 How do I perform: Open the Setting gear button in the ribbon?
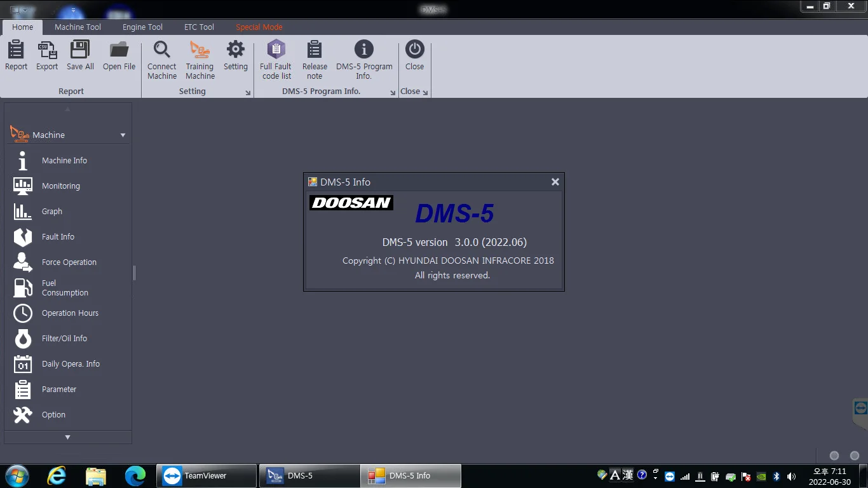pos(236,55)
